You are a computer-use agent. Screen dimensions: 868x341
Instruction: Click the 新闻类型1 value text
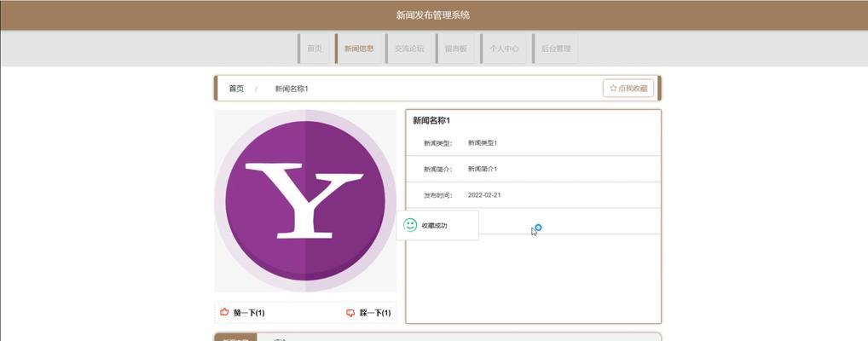[x=483, y=143]
